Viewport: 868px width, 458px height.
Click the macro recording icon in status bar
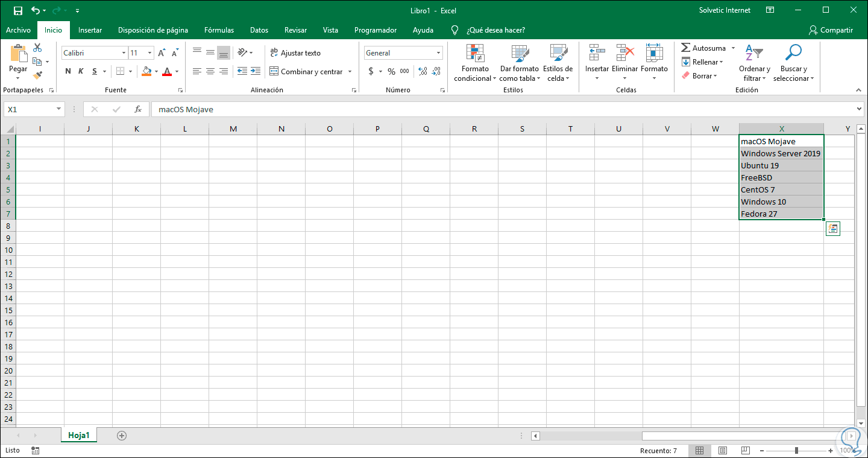[36, 450]
